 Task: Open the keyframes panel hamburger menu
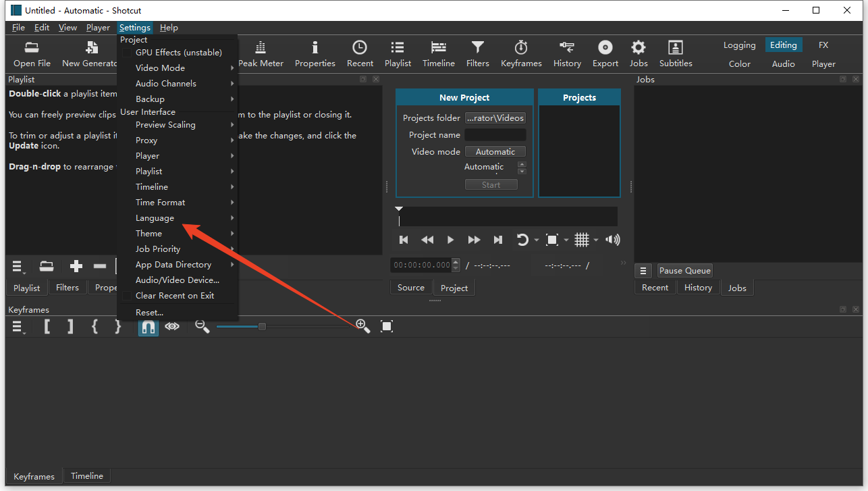pyautogui.click(x=19, y=327)
